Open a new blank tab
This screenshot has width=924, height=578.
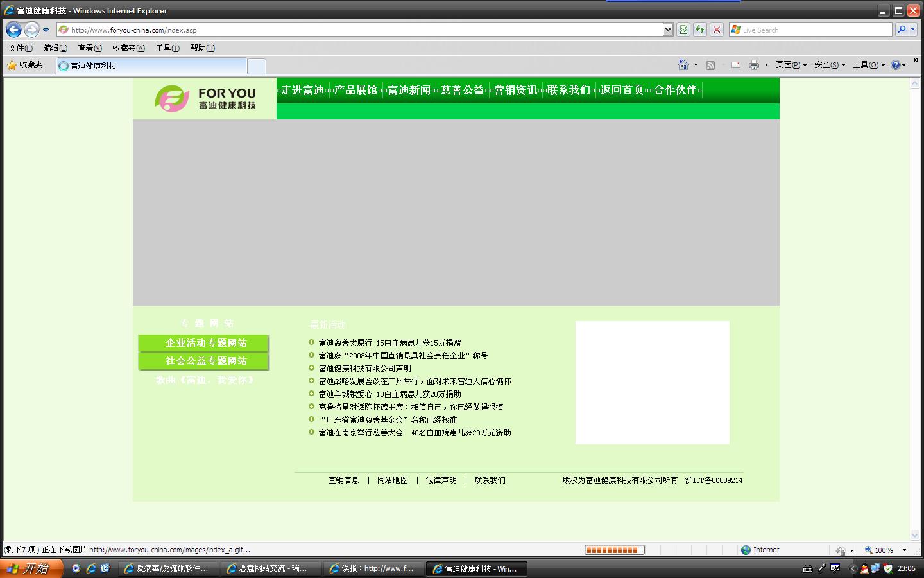click(x=256, y=66)
